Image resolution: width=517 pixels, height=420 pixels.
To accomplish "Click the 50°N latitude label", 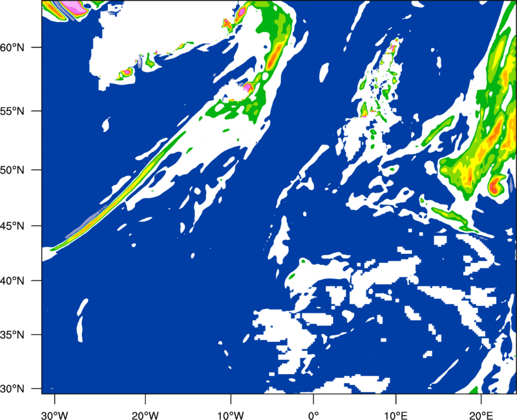I will [12, 170].
